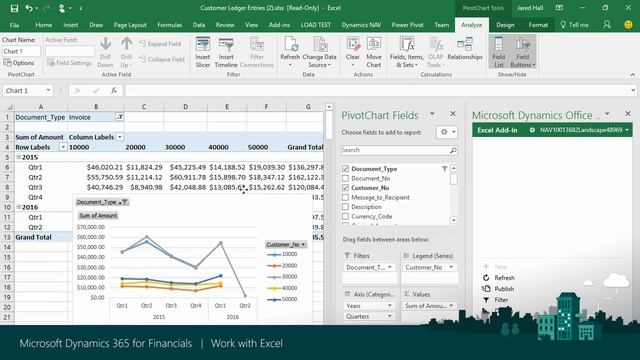Check the Document_No field checkbox
This screenshot has height=360, width=640.
(x=345, y=178)
